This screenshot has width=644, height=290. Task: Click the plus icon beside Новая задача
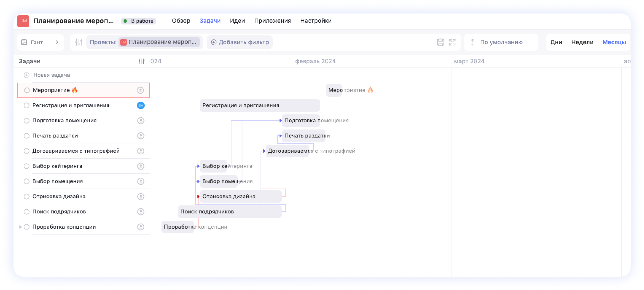27,75
